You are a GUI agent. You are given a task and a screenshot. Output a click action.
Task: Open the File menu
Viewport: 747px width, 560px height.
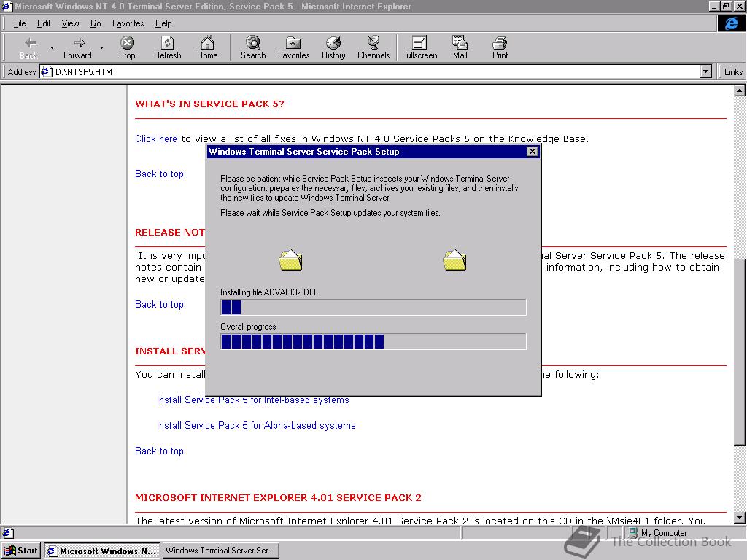[x=20, y=23]
